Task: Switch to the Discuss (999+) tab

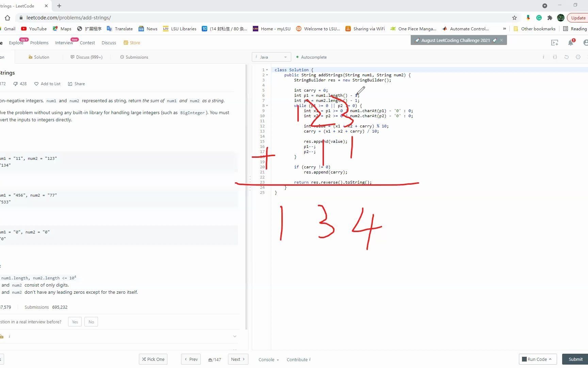Action: (x=86, y=57)
